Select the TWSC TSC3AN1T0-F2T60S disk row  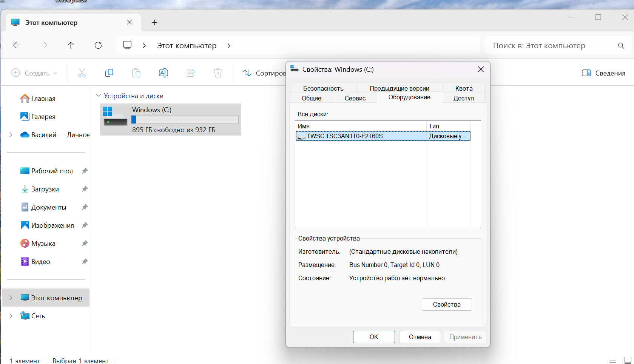[383, 136]
